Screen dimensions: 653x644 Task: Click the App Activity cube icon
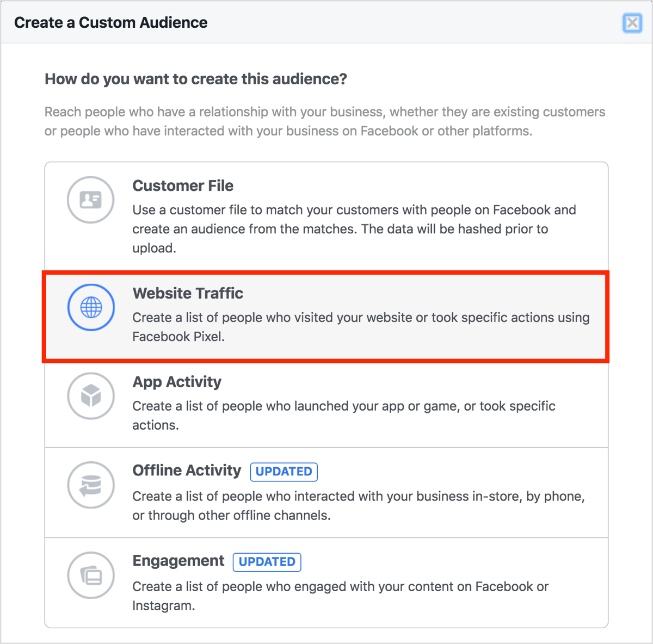91,396
